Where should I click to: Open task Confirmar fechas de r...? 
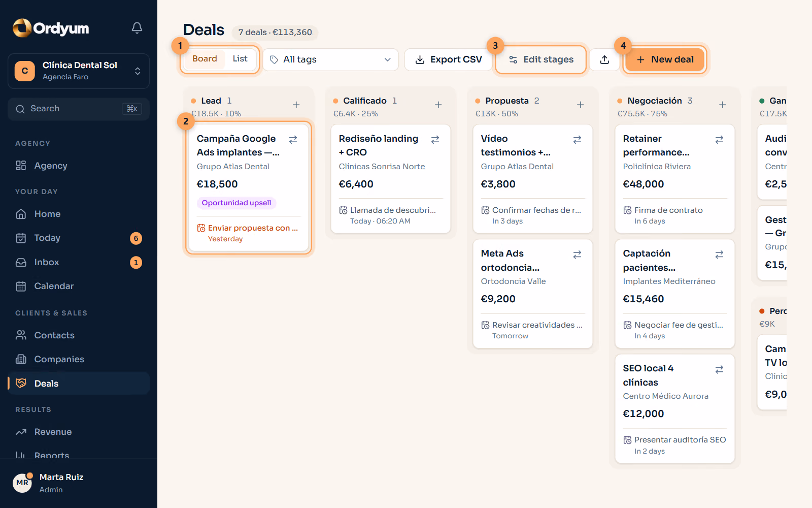click(533, 215)
